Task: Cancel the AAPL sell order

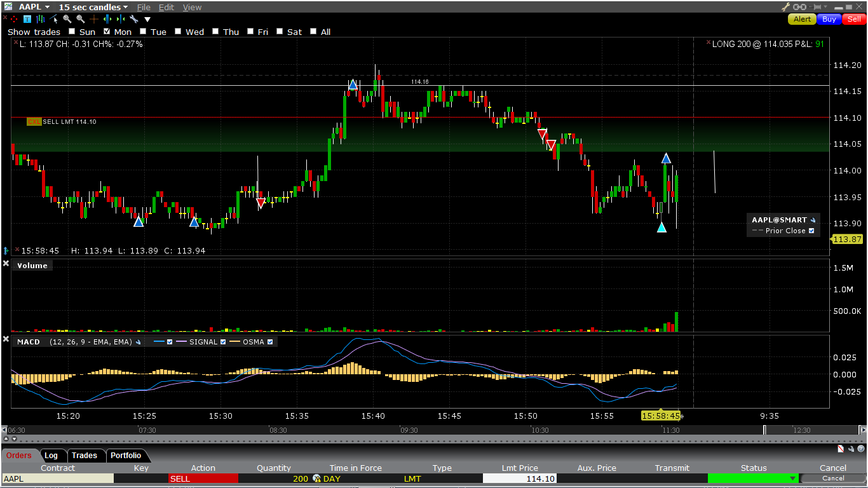Action: (x=832, y=478)
